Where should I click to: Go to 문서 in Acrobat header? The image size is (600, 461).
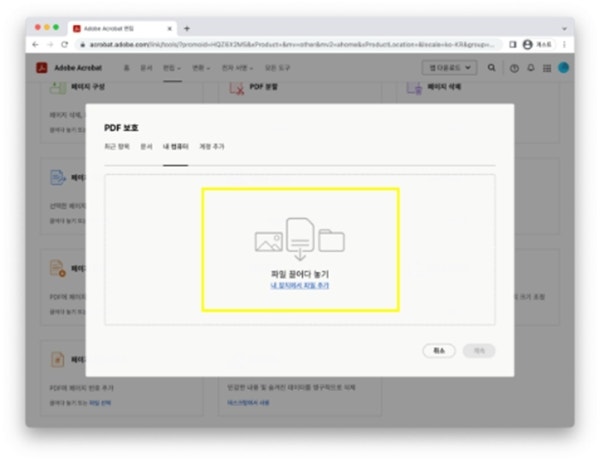pos(146,68)
